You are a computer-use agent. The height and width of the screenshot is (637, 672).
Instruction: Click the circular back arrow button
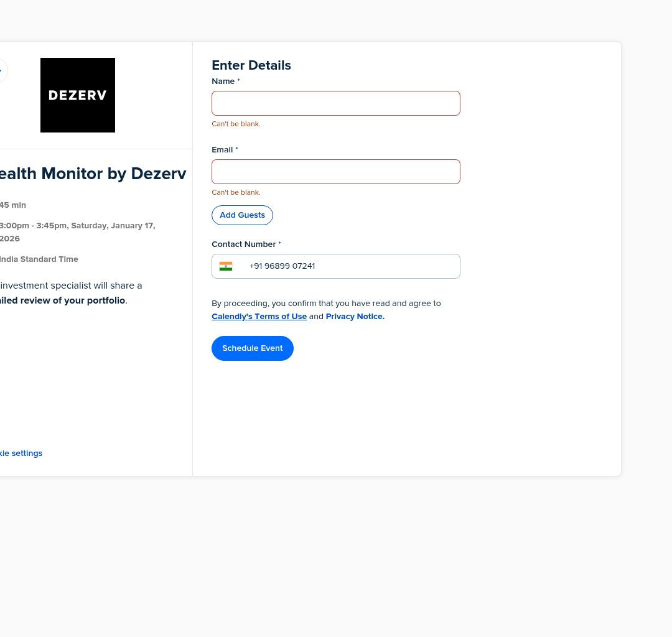coord(2,71)
